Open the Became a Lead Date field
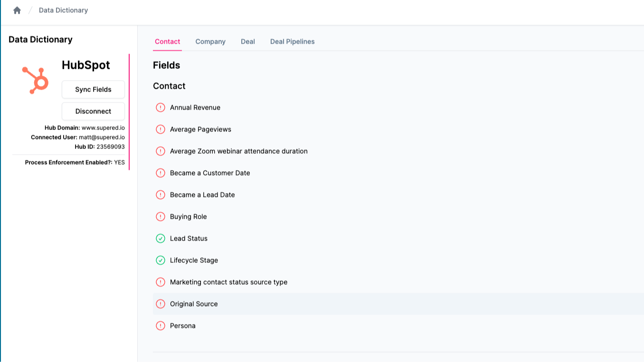The width and height of the screenshot is (644, 362). click(x=398, y=195)
